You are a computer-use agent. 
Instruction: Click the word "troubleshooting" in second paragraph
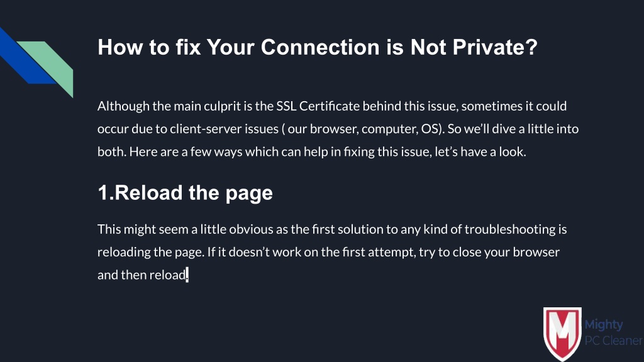[x=509, y=229]
